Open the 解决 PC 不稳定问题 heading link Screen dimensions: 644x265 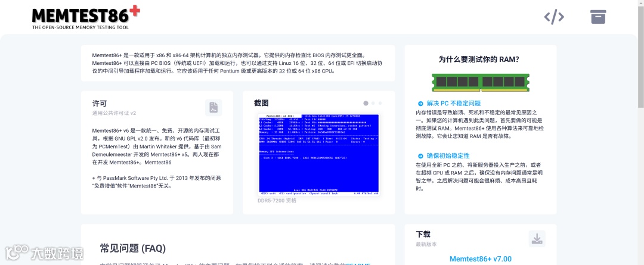(x=454, y=104)
